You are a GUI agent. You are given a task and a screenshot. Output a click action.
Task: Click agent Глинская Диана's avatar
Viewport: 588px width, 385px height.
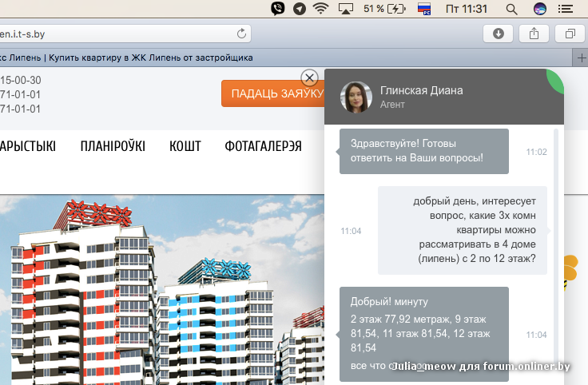coord(356,97)
